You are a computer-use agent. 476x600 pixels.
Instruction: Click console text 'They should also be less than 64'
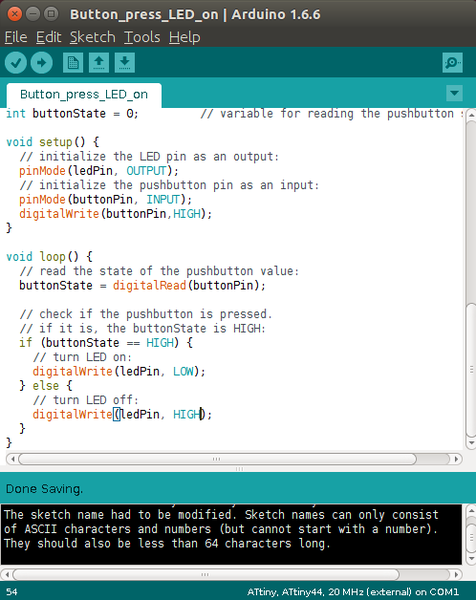[x=111, y=543]
